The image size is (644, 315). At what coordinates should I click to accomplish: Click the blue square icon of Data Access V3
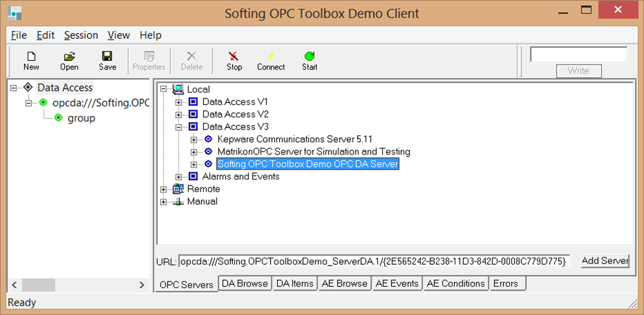[x=193, y=127]
